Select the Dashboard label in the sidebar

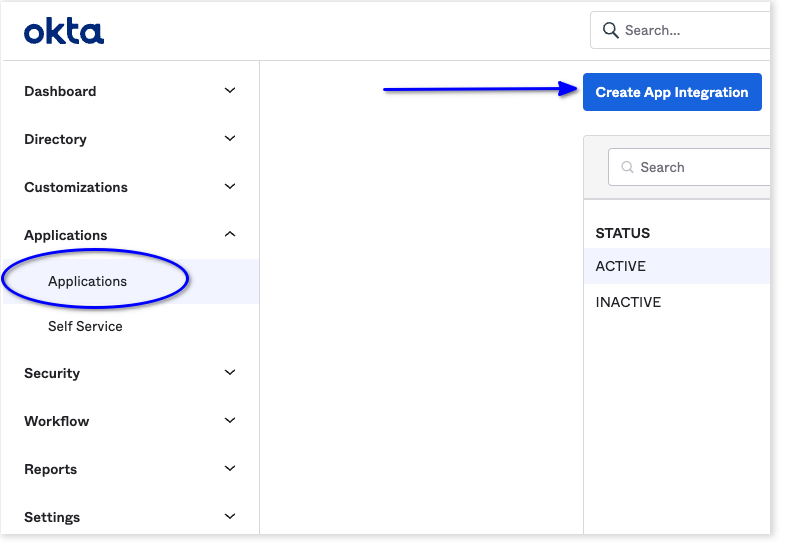click(x=60, y=92)
